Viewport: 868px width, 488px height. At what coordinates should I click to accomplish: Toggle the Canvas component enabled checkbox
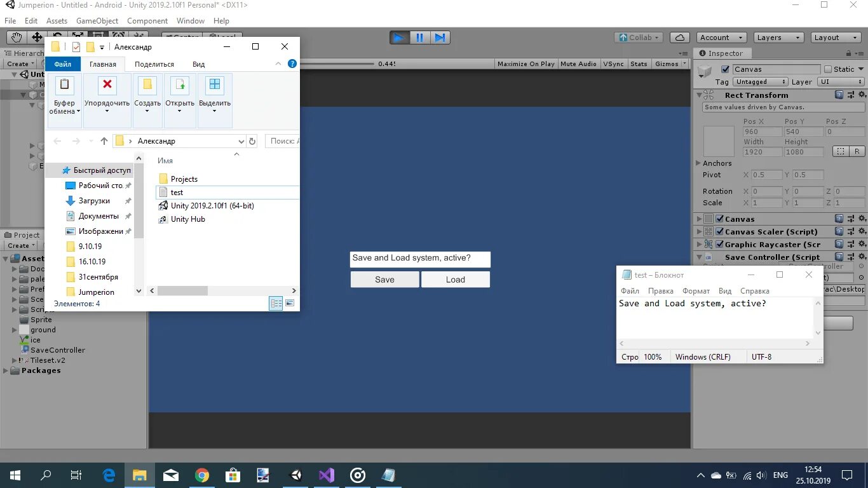pos(719,219)
